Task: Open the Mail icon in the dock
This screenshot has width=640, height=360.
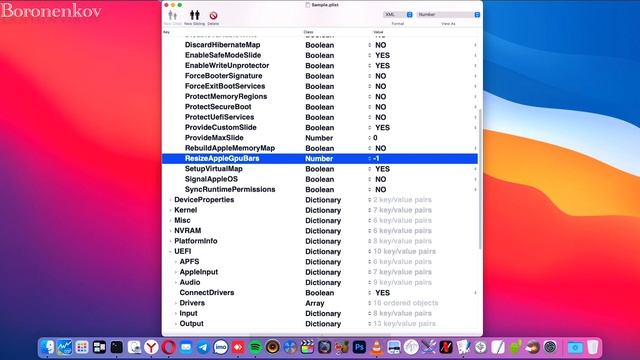Action: pyautogui.click(x=186, y=347)
